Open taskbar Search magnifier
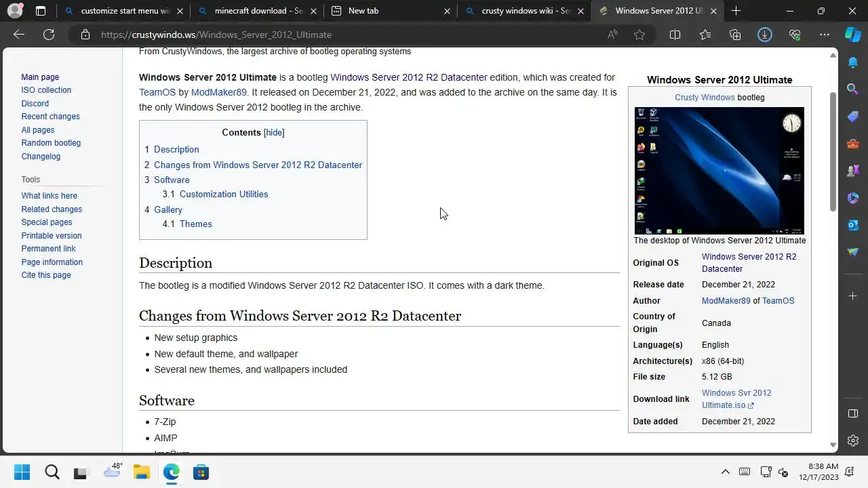868x488 pixels. (52, 472)
